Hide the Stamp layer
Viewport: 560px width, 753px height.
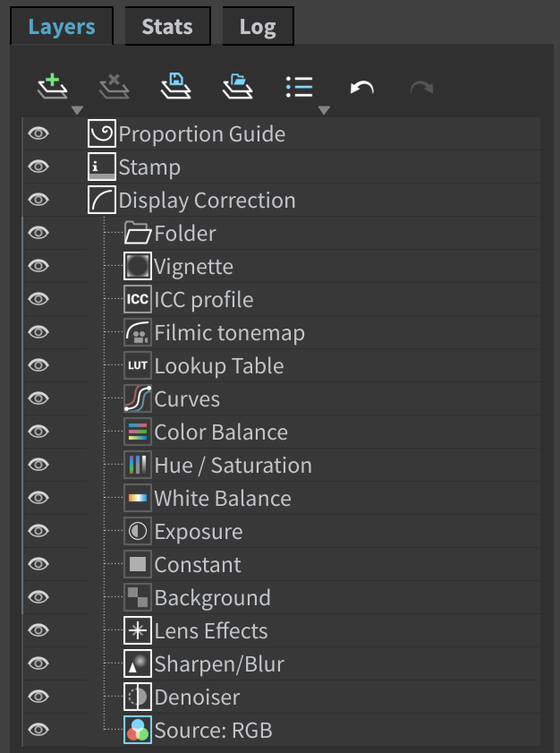(x=38, y=167)
